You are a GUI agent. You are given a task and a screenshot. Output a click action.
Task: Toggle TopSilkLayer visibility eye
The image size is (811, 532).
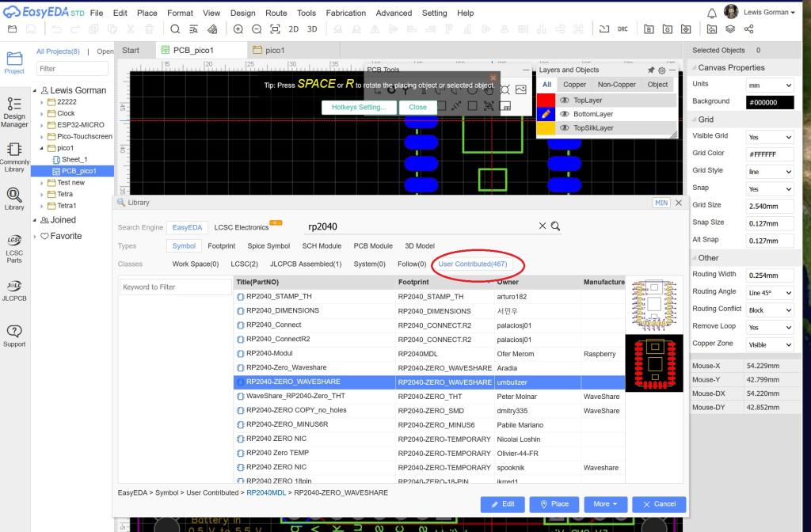point(565,127)
